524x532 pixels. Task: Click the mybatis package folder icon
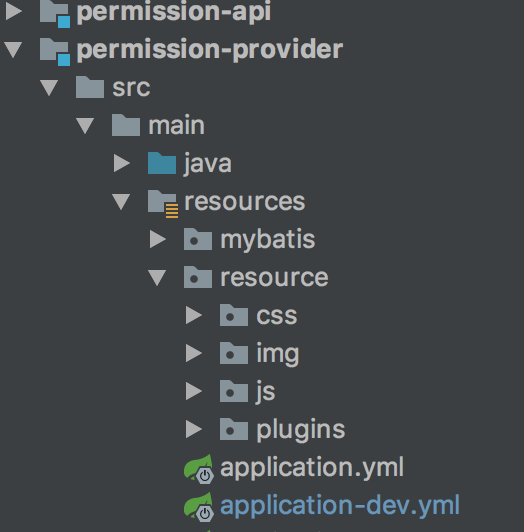(198, 239)
